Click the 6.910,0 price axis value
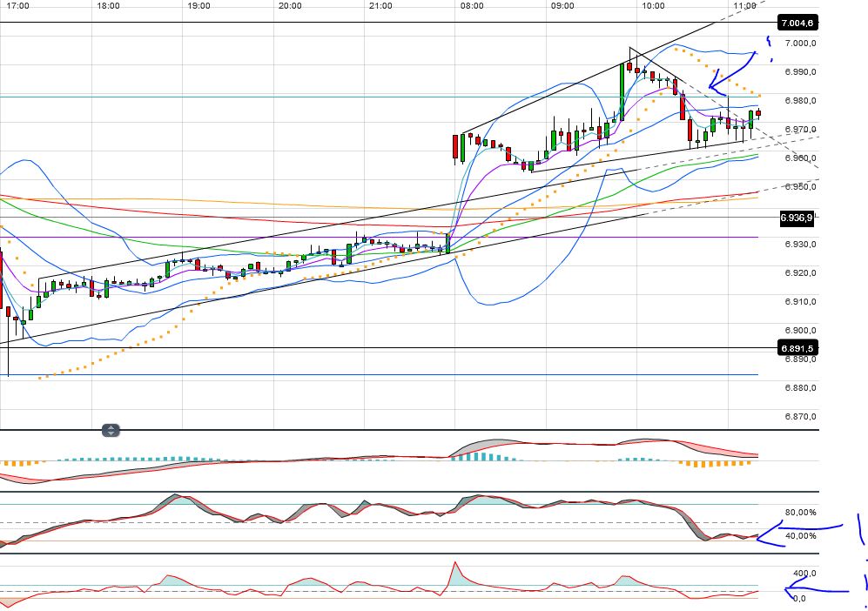 pyautogui.click(x=800, y=302)
